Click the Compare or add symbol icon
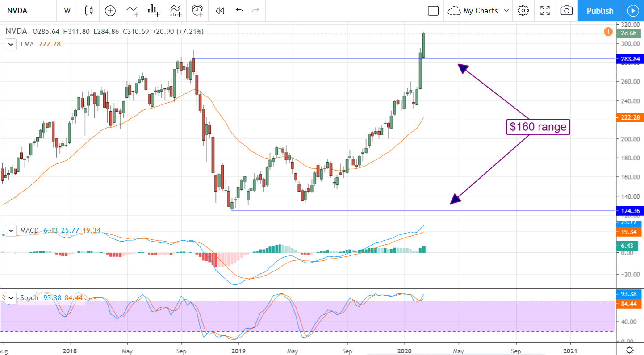Screen dimensions: 644x355 (x=110, y=11)
